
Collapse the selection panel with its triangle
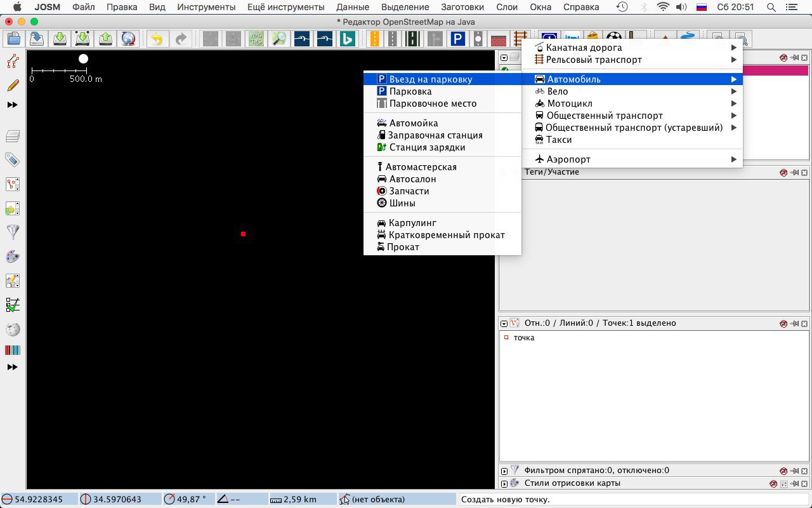[x=504, y=323]
